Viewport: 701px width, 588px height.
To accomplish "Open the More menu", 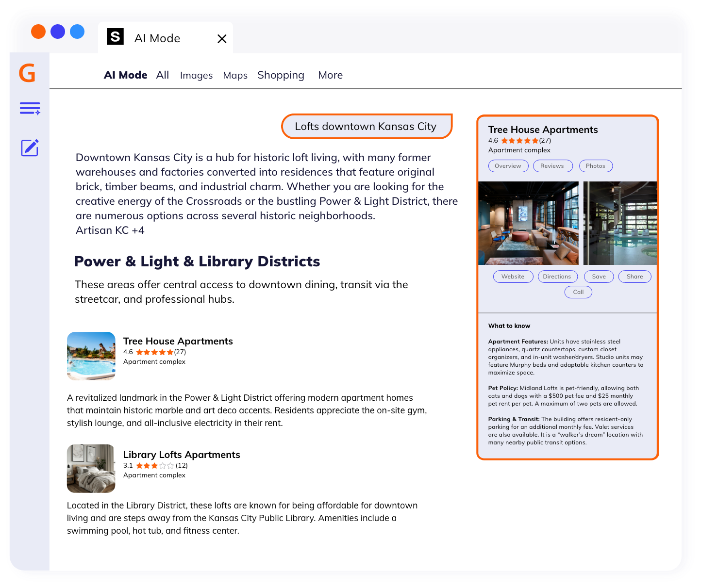I will (331, 75).
